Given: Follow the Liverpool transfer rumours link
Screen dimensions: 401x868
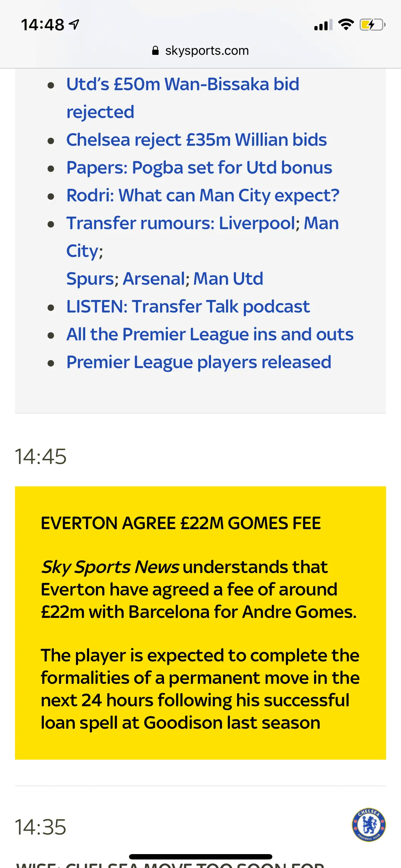Looking at the screenshot, I should [x=257, y=223].
